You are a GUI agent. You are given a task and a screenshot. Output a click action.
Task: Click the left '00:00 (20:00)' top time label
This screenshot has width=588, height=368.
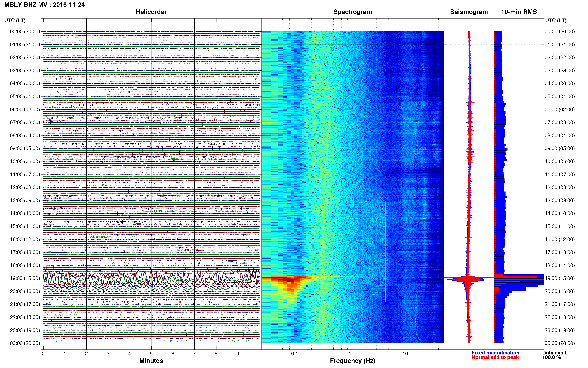[x=25, y=31]
